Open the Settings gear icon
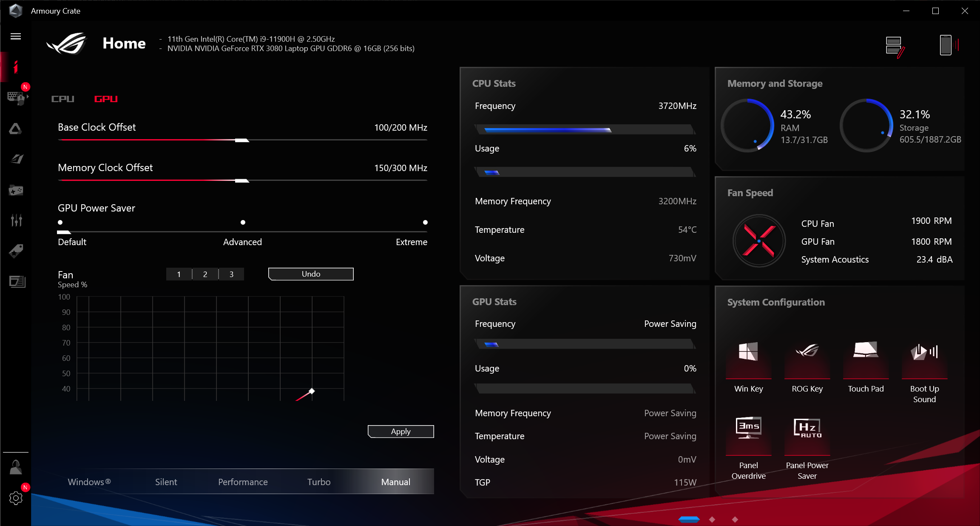This screenshot has width=980, height=526. point(16,498)
